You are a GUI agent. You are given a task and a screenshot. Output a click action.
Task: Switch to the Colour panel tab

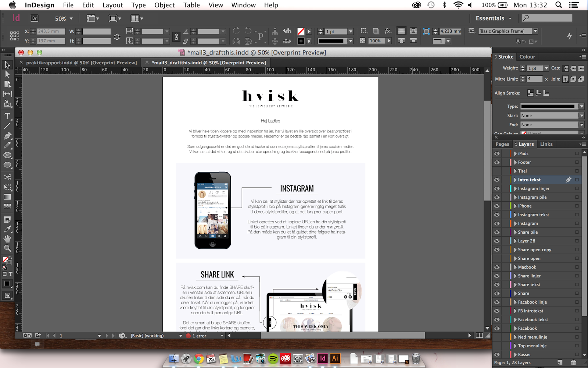(x=527, y=57)
